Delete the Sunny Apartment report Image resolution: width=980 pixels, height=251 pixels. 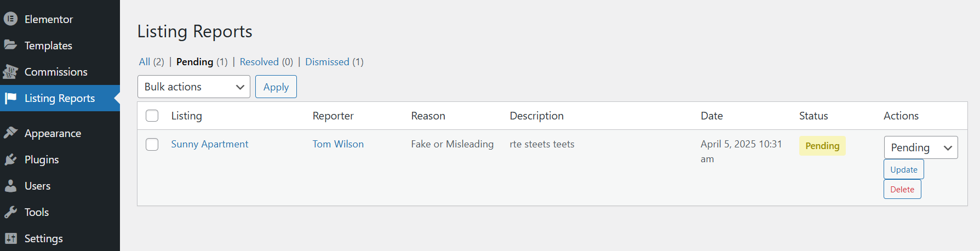902,189
